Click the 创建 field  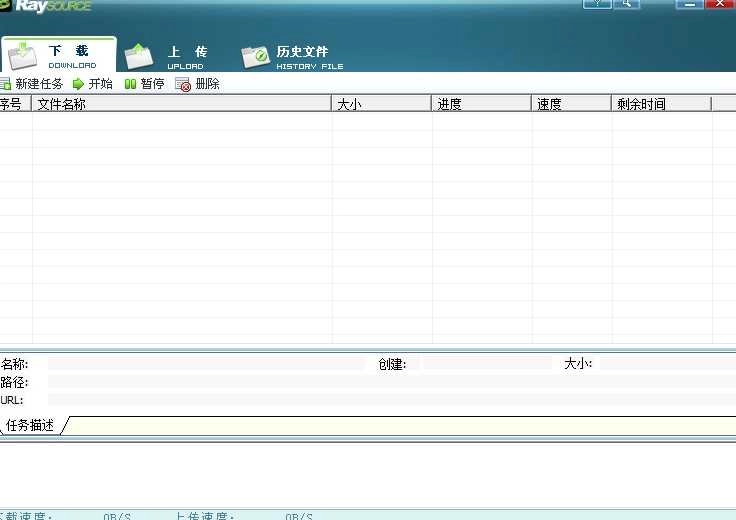pyautogui.click(x=488, y=364)
